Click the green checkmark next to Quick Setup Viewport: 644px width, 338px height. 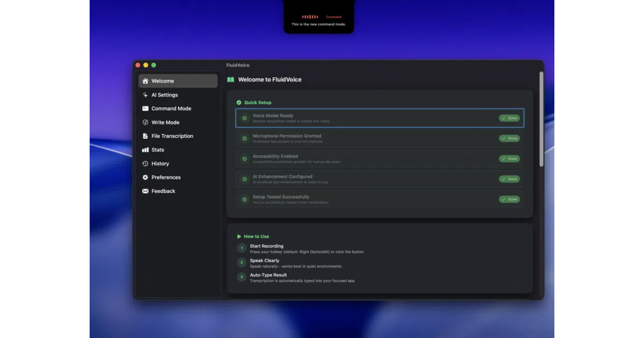point(239,102)
